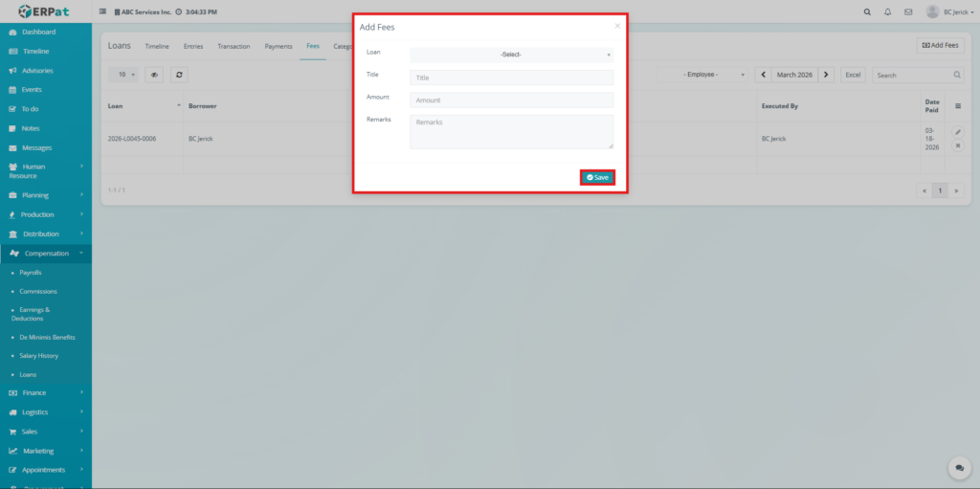Image resolution: width=980 pixels, height=489 pixels.
Task: Expand the Human Resource sidebar menu
Action: 46,170
